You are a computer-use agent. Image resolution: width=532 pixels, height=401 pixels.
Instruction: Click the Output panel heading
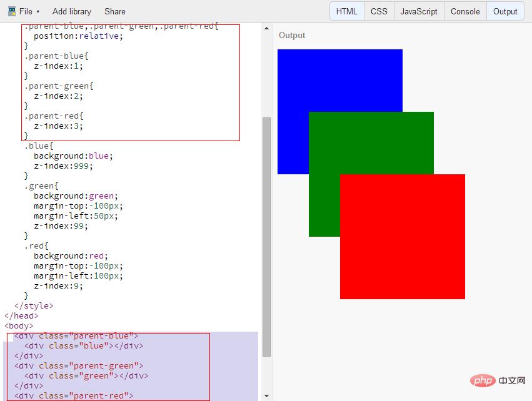click(292, 35)
